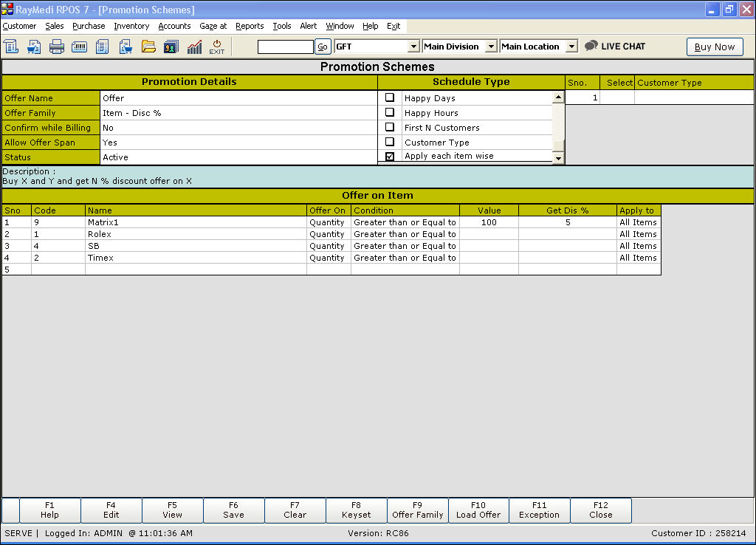Open the Reports menu
The image size is (756, 545).
click(250, 26)
